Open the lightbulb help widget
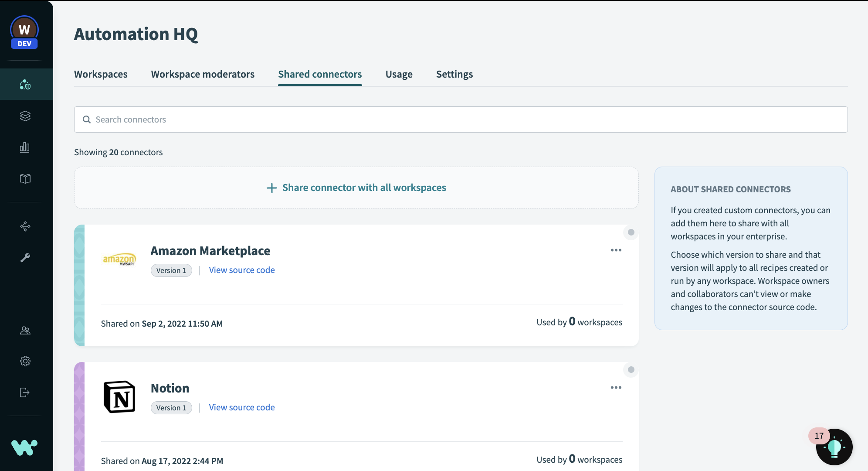The image size is (868, 471). pos(834,447)
